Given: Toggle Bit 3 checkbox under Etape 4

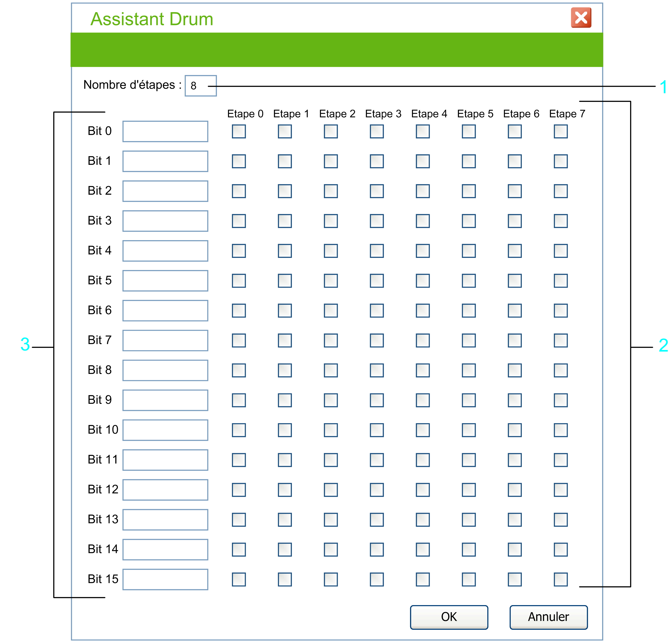Looking at the screenshot, I should pyautogui.click(x=423, y=221).
